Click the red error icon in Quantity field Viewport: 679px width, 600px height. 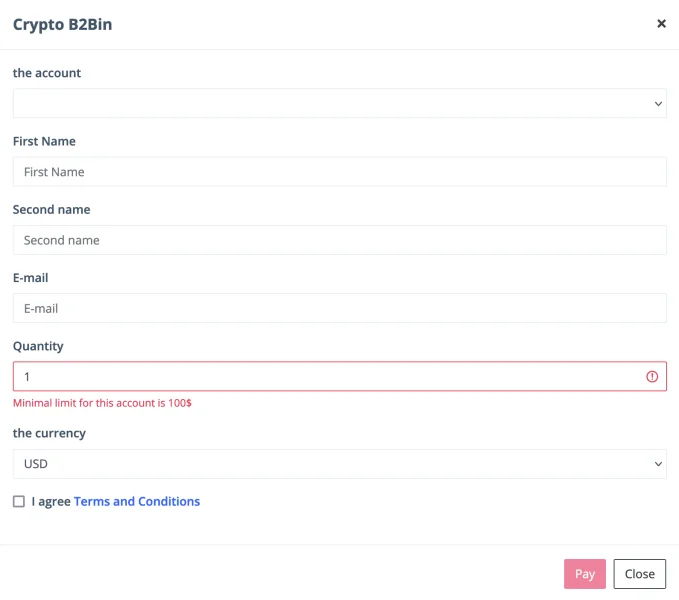click(x=652, y=377)
